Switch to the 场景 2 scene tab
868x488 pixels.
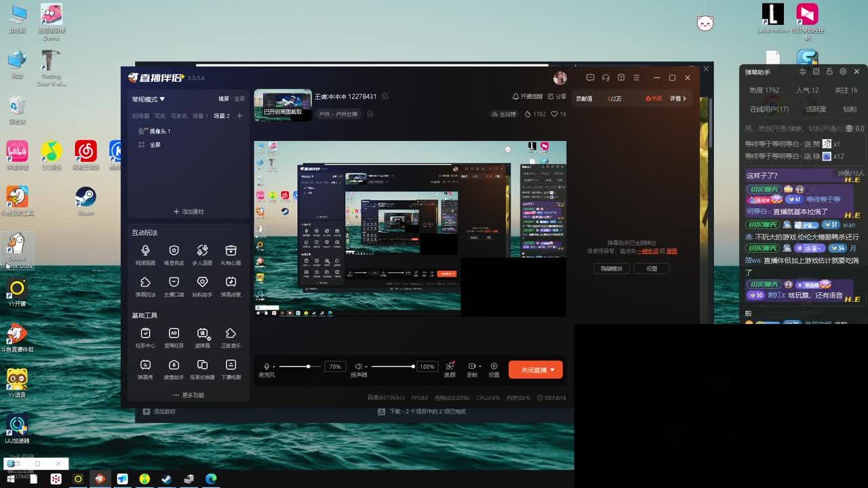[x=222, y=116]
